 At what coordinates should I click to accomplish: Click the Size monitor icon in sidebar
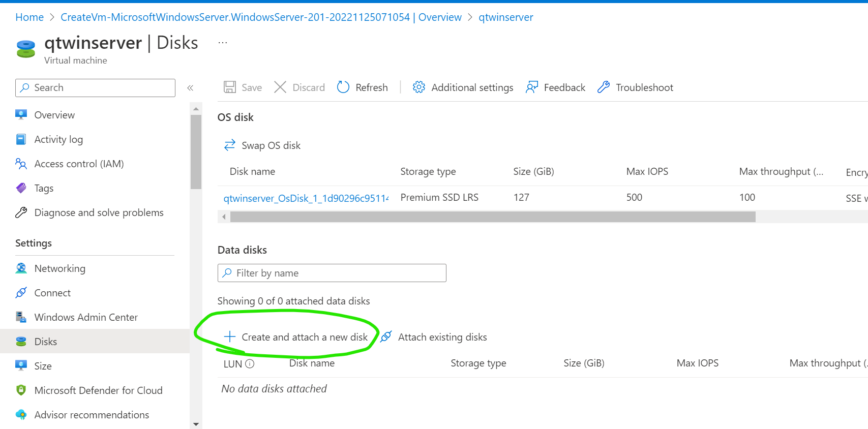click(21, 366)
